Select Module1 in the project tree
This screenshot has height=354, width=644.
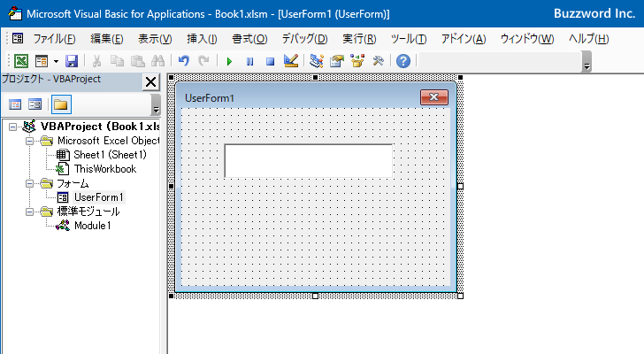pos(93,226)
